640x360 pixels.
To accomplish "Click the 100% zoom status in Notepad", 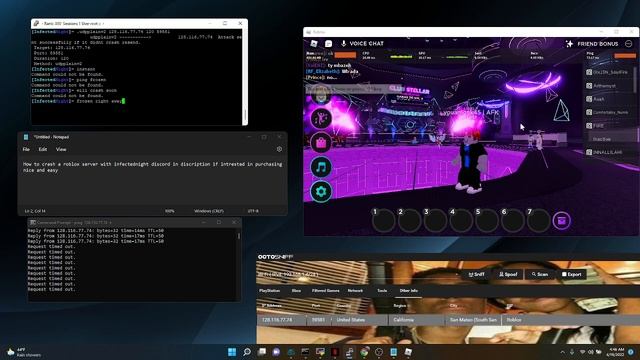I will (170, 211).
